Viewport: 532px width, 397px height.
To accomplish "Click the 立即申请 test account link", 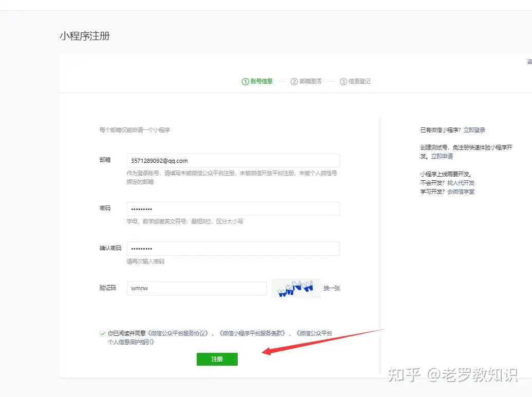I will pos(442,156).
